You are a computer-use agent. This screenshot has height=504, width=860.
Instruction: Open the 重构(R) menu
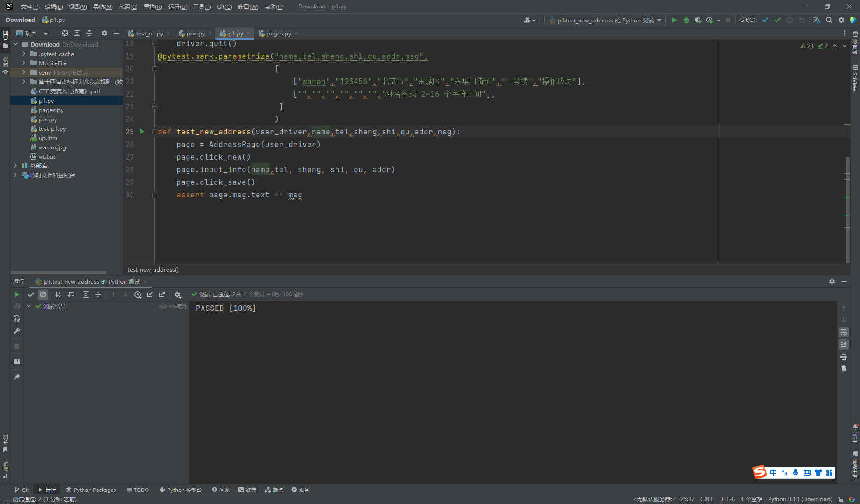point(153,7)
